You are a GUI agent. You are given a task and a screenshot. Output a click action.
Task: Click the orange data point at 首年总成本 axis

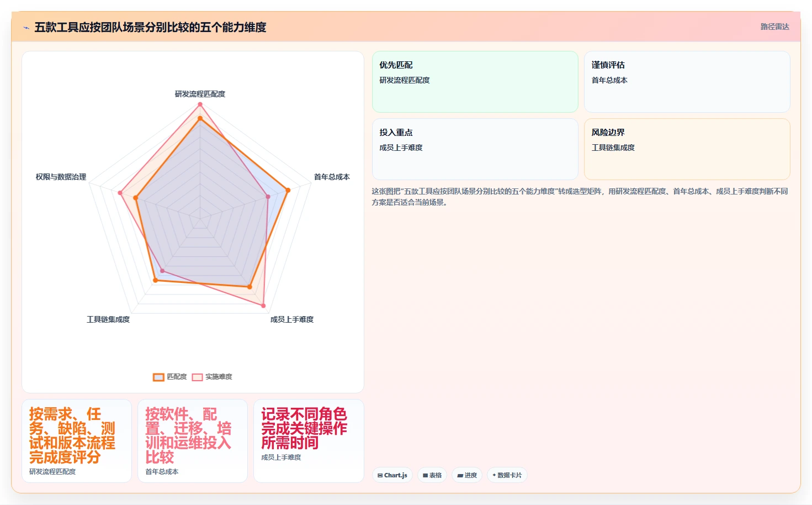288,190
